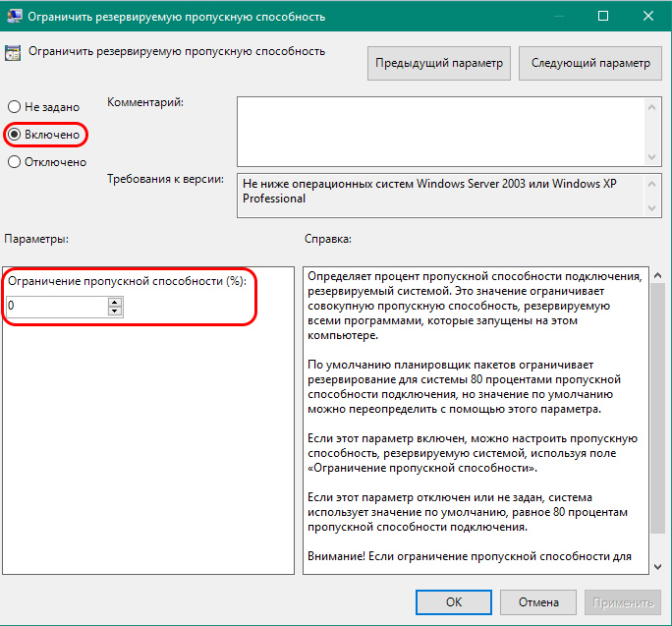Screen dimensions: 672x626
Task: Click the help panel scrollbar thumb
Action: pos(658,408)
